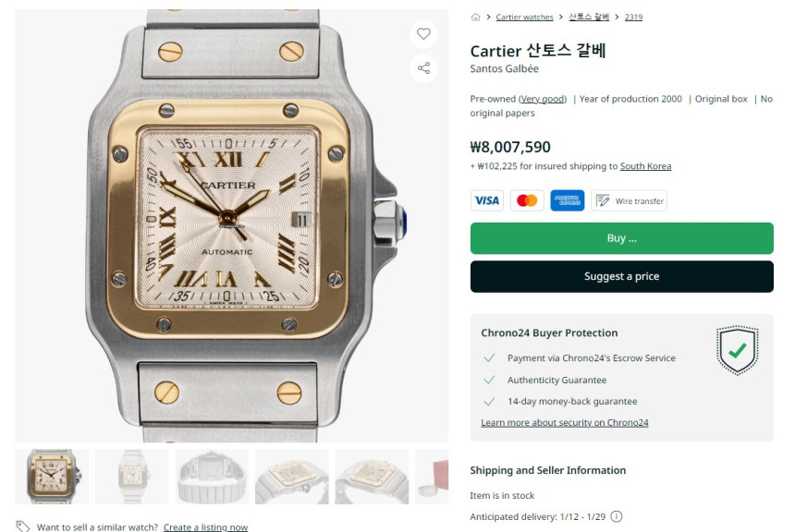Open Create a listing now link
The width and height of the screenshot is (795, 532).
click(205, 527)
